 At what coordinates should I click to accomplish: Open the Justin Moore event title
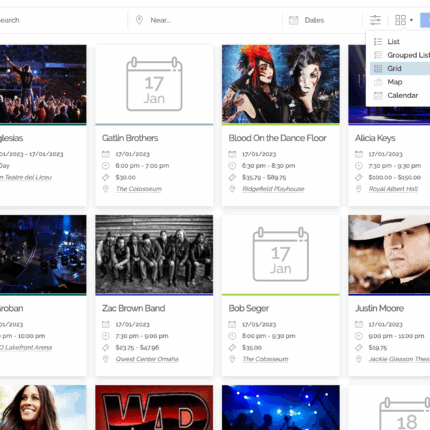pyautogui.click(x=379, y=308)
